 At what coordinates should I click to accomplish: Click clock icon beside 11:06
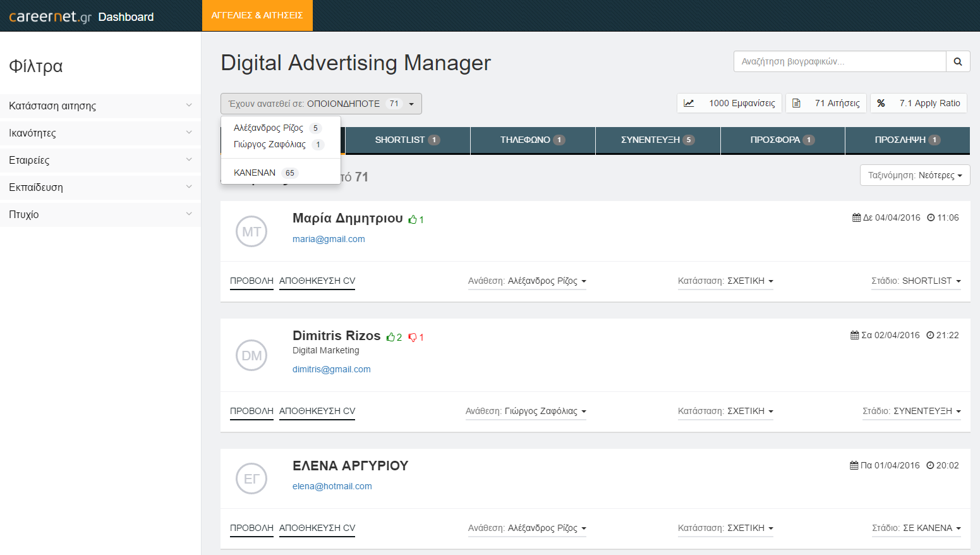click(931, 217)
